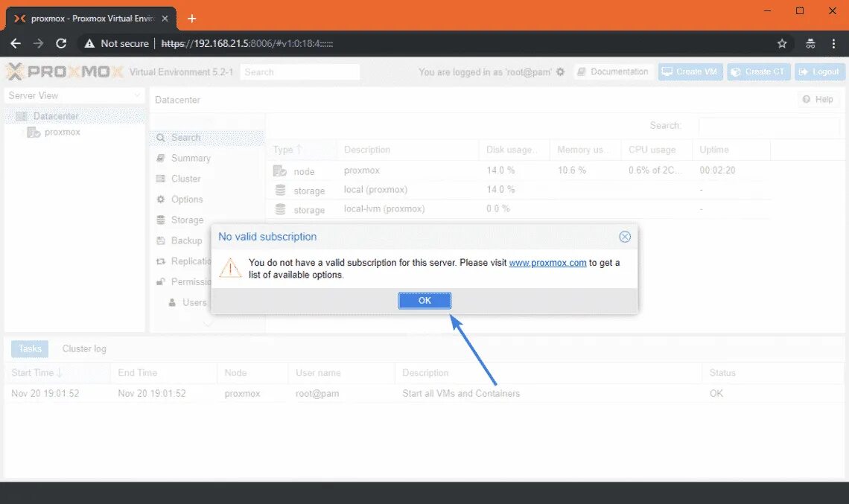Bookmark this page with the star icon
This screenshot has height=504, width=849.
point(782,43)
